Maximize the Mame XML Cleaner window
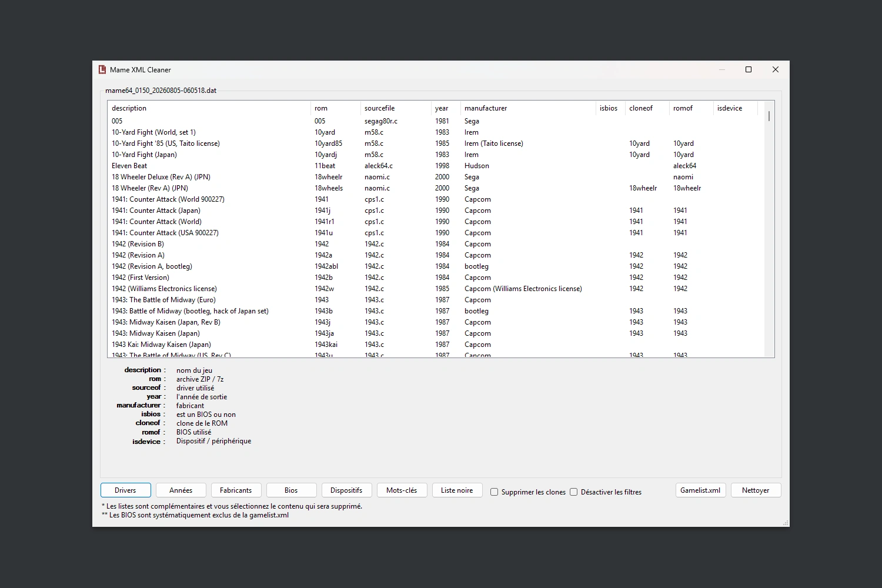Image resolution: width=882 pixels, height=588 pixels. 749,69
